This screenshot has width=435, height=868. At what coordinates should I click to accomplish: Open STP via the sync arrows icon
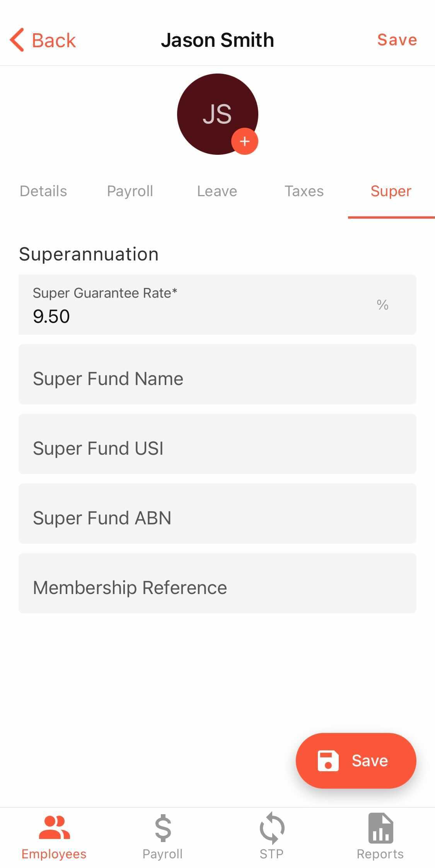(x=272, y=827)
